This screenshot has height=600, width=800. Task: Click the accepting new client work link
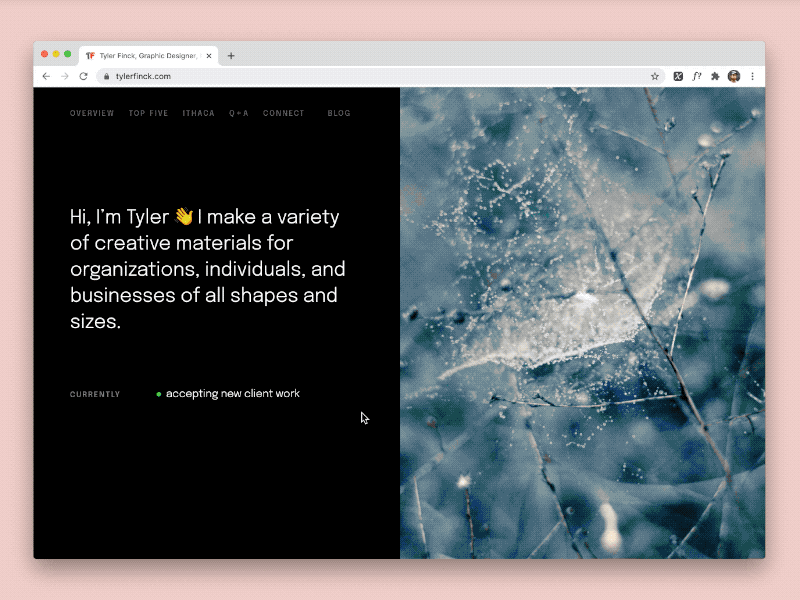[233, 393]
